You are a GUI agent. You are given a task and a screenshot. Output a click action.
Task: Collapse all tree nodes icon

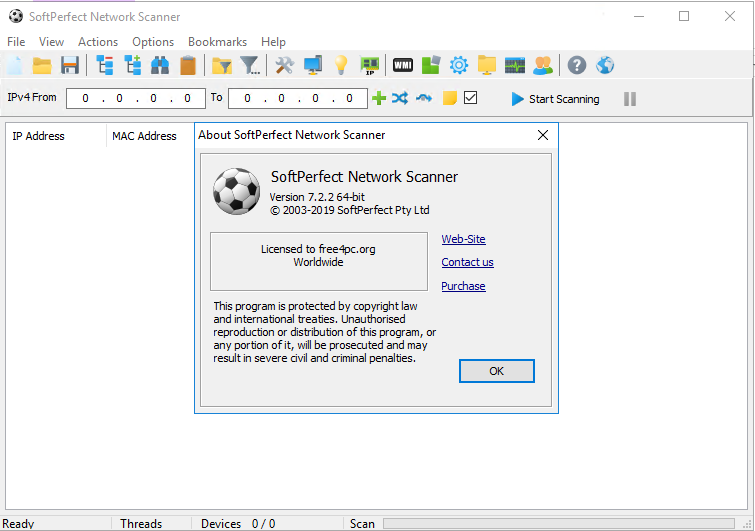pyautogui.click(x=104, y=65)
